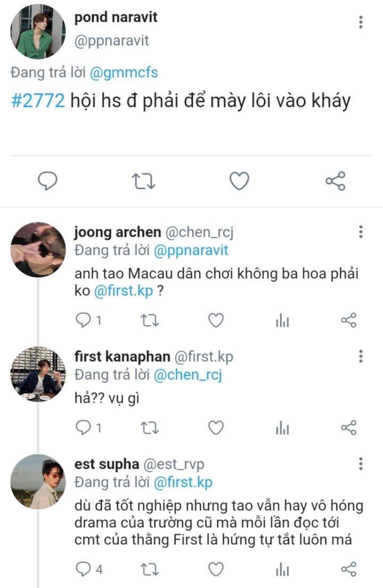Share joong archen's reply
Screen dimensions: 383x588
348,320
